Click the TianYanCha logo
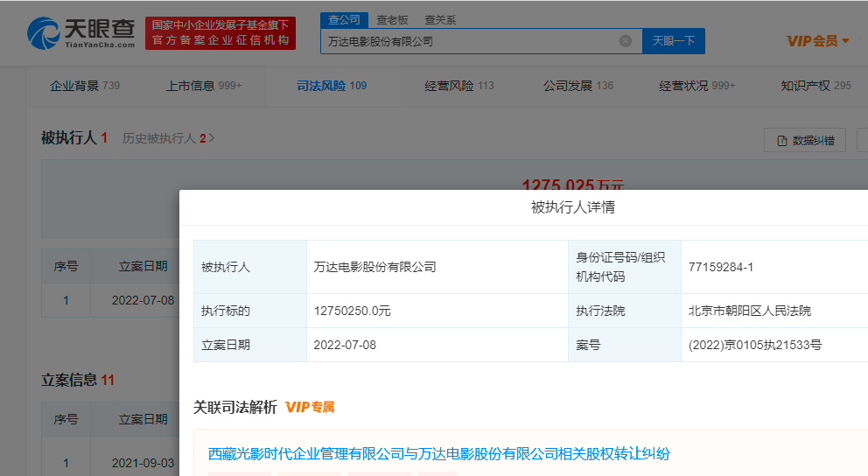Screen dimensions: 868x476 (x=80, y=33)
